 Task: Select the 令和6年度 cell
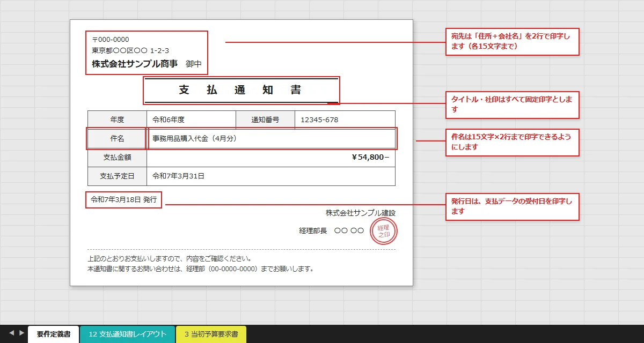pyautogui.click(x=191, y=120)
